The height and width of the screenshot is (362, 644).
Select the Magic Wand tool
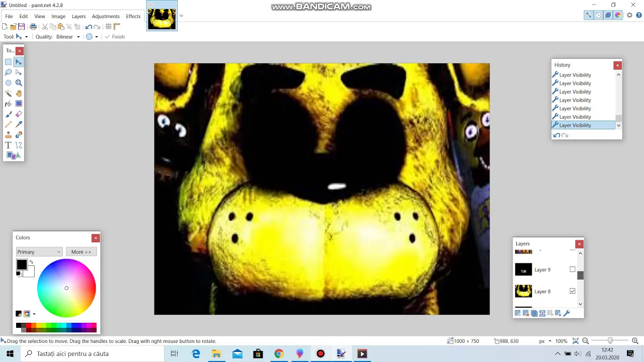pyautogui.click(x=8, y=93)
